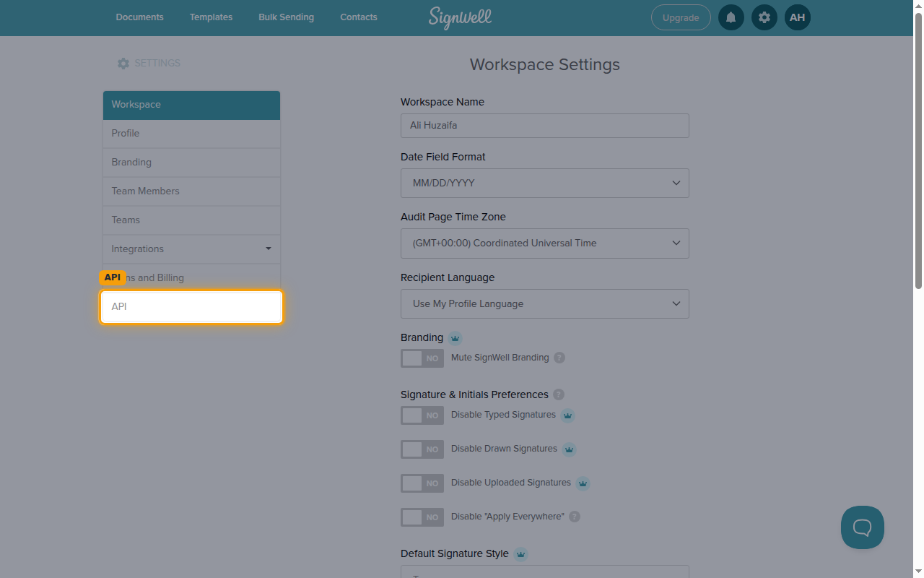Screen dimensions: 924x578
Task: Open Teams settings page
Action: pos(191,220)
